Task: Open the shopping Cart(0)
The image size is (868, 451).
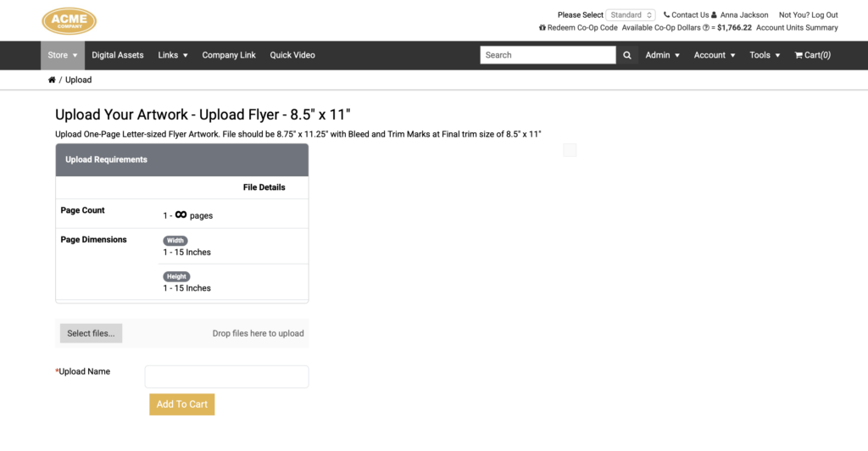Action: 812,55
